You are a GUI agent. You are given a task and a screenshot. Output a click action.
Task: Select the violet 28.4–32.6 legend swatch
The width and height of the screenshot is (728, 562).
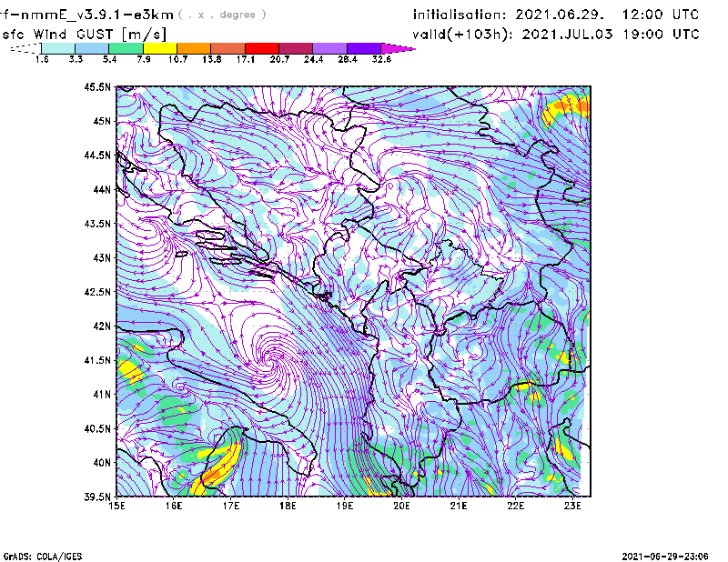tap(364, 48)
